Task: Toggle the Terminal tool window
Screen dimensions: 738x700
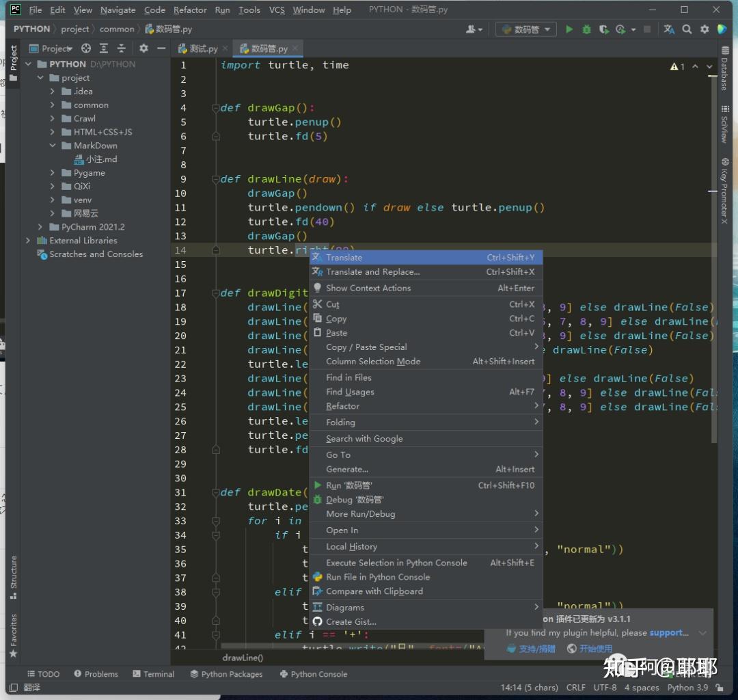Action: pyautogui.click(x=154, y=674)
